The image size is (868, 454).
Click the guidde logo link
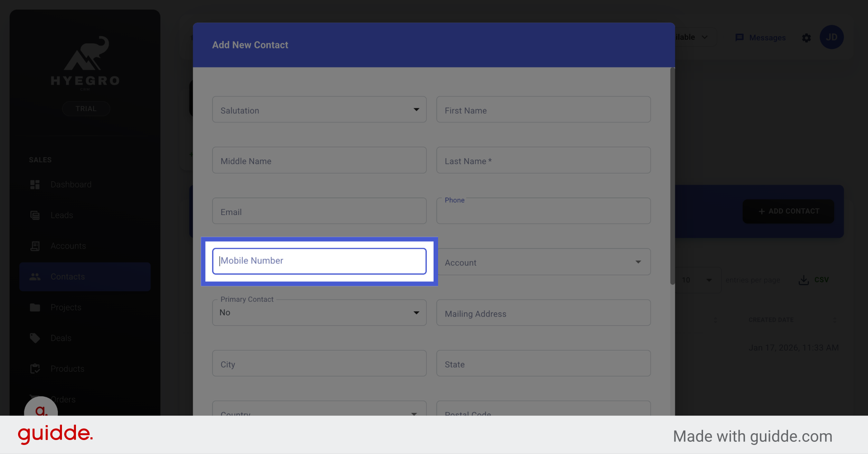(x=55, y=434)
